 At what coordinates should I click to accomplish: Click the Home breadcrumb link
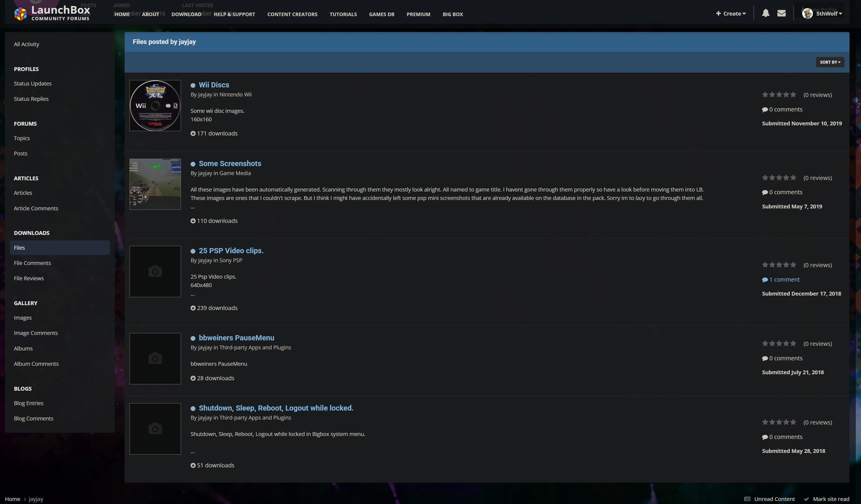(x=12, y=499)
